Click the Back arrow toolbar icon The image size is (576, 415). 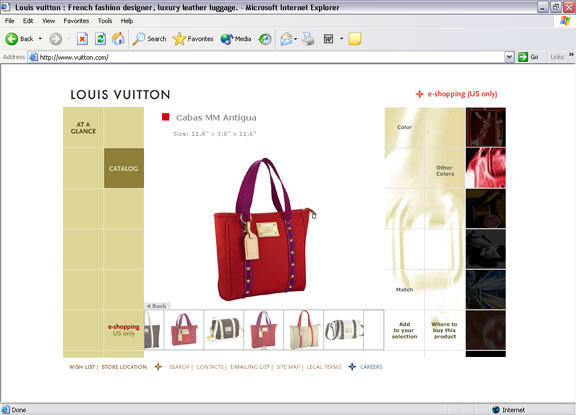point(11,39)
